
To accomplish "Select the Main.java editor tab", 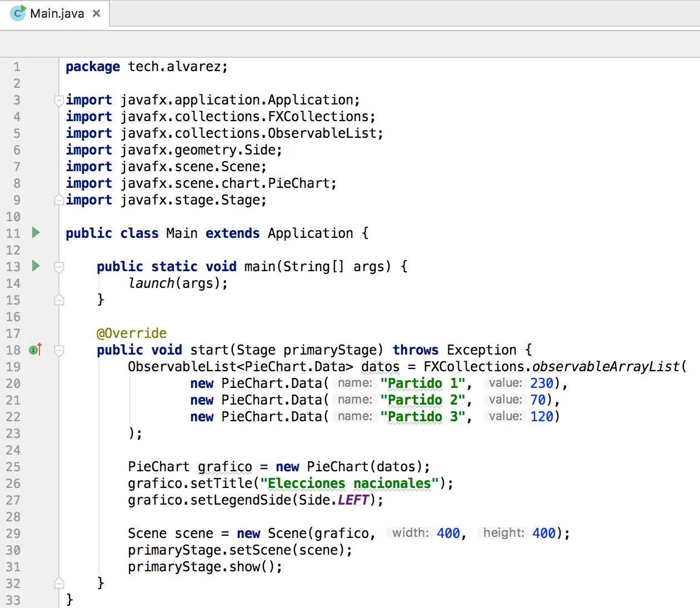I will [x=55, y=13].
